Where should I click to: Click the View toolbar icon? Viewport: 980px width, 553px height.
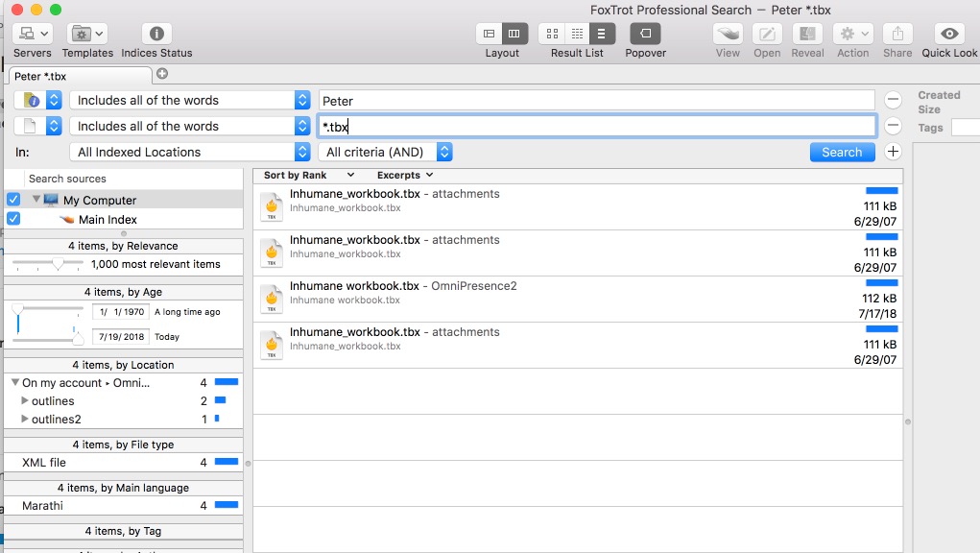[x=729, y=34]
